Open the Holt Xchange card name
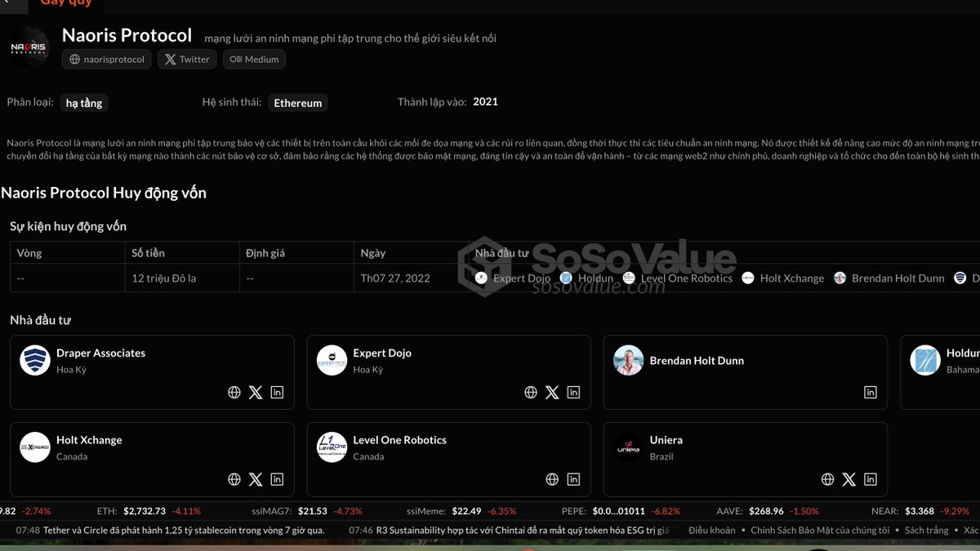The height and width of the screenshot is (551, 980). coord(89,440)
